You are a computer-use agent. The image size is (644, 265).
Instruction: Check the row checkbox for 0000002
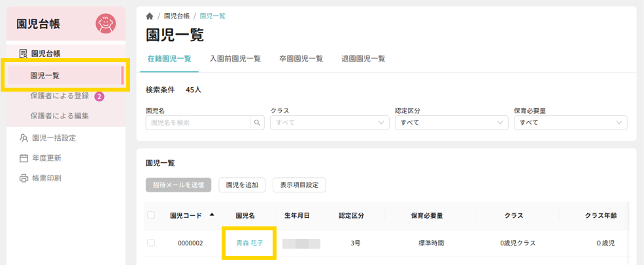pyautogui.click(x=152, y=243)
